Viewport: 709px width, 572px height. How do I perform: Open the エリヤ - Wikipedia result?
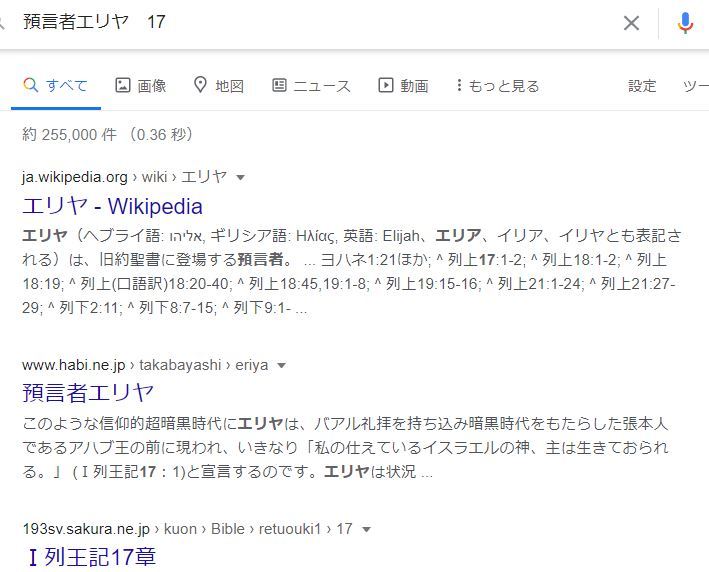point(112,206)
